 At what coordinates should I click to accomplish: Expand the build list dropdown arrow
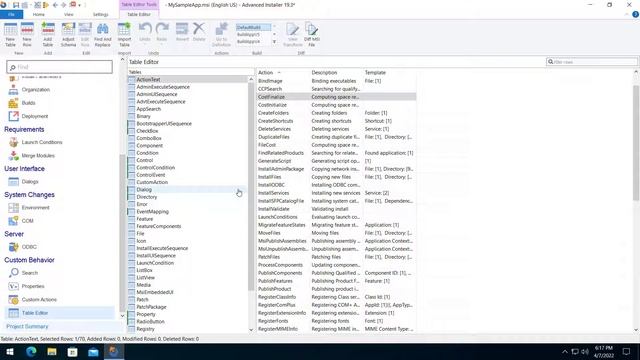click(x=274, y=42)
